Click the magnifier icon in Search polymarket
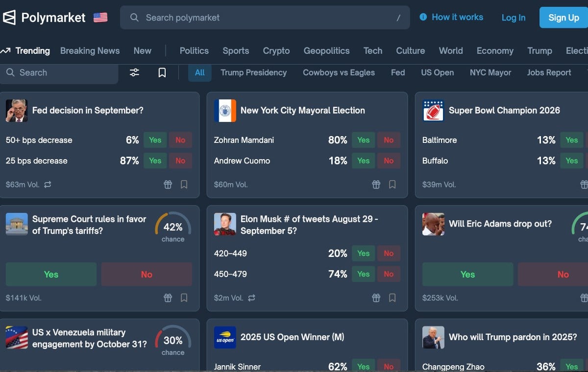The width and height of the screenshot is (588, 372). [134, 18]
